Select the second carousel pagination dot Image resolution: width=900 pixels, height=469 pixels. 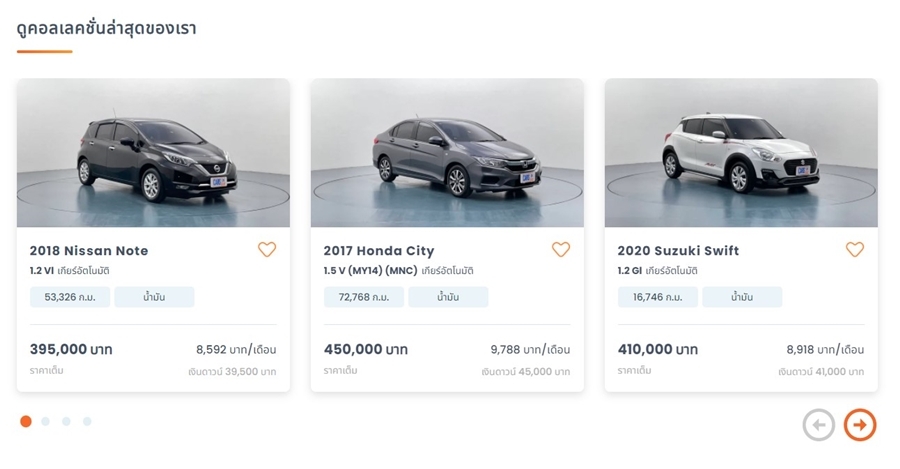[x=46, y=421]
